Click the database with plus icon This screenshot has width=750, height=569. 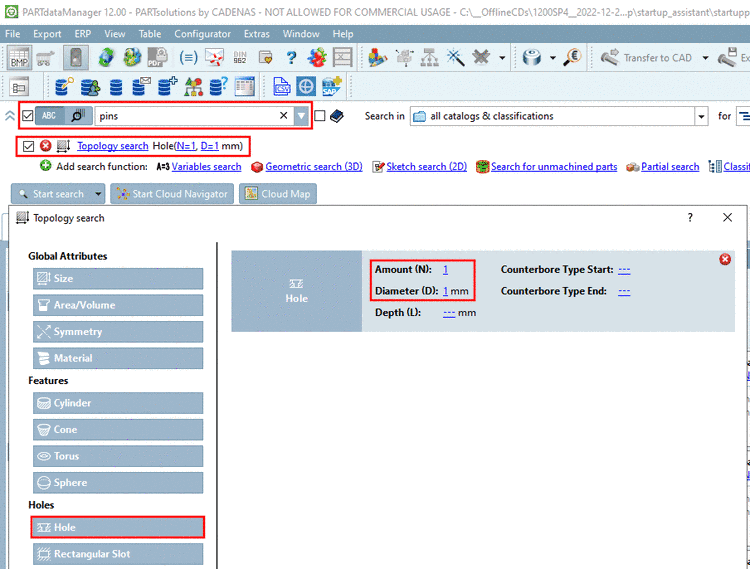coord(167,87)
